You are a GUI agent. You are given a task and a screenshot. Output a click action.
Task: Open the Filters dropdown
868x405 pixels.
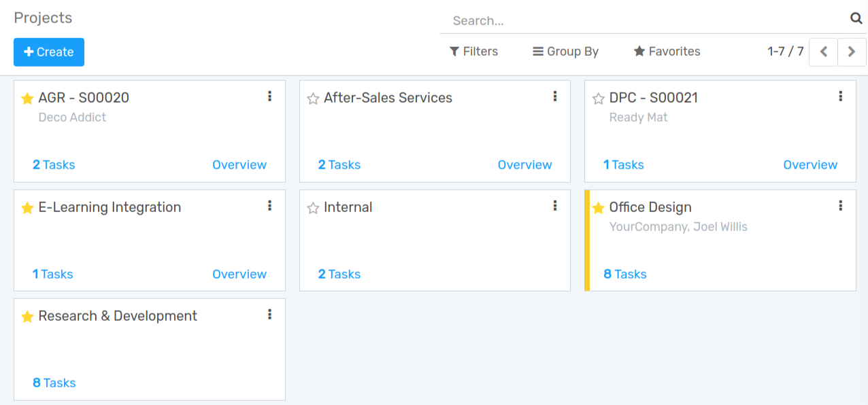(473, 52)
